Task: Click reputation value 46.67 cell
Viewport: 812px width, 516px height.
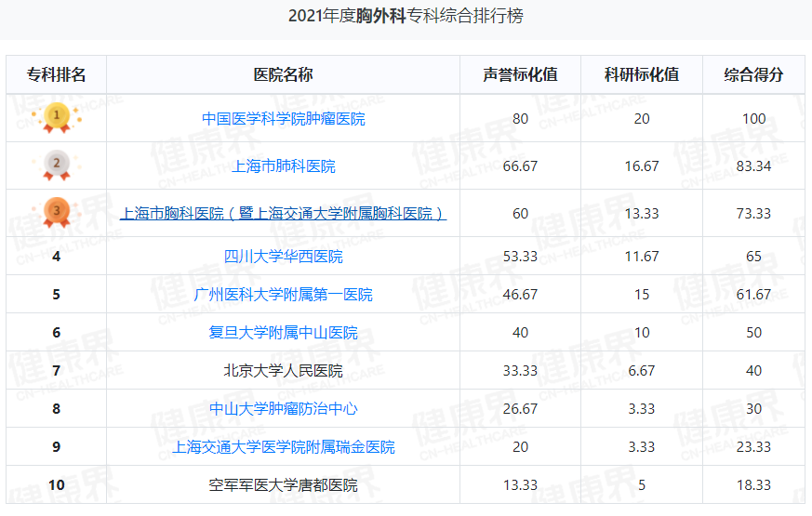Action: click(521, 295)
